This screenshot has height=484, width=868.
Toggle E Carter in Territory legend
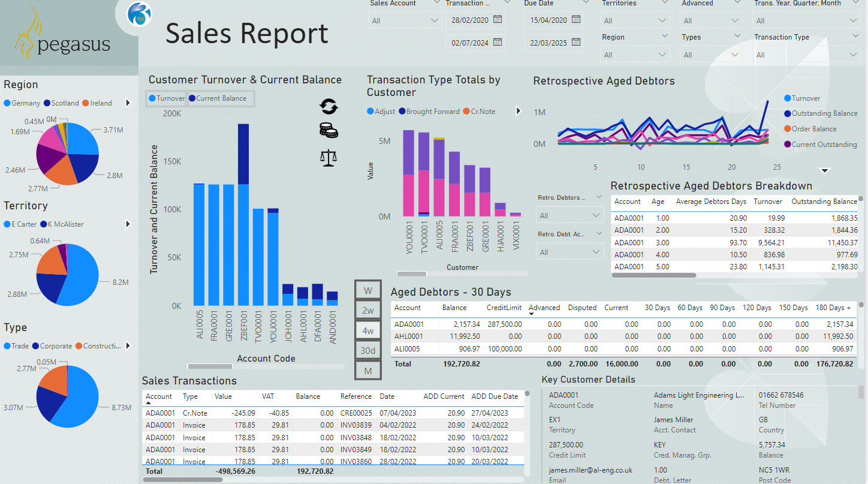(20, 224)
